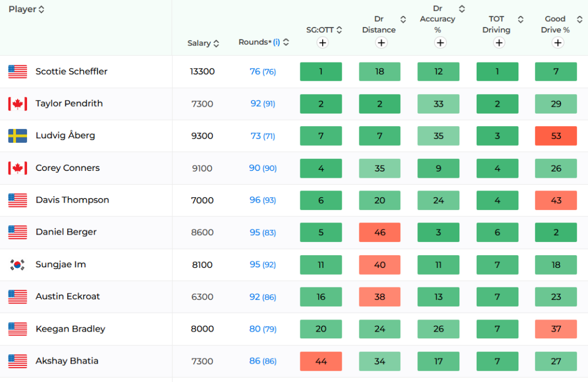Image resolution: width=588 pixels, height=382 pixels.
Task: Sort by Dr Distance column arrows
Action: (x=403, y=20)
